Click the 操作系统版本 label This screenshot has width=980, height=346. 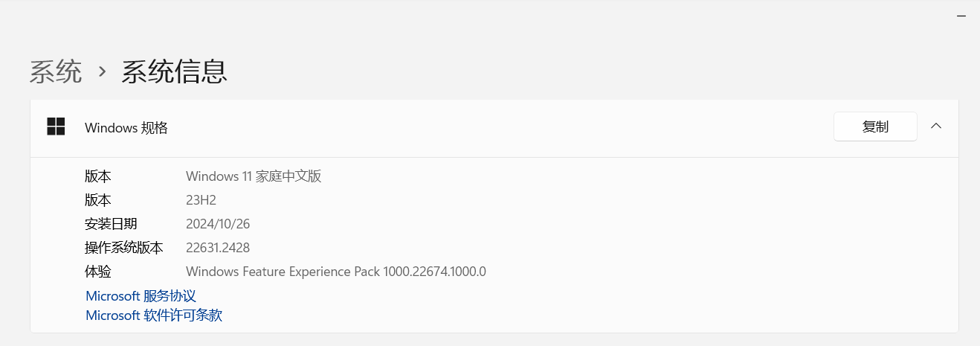pos(124,248)
